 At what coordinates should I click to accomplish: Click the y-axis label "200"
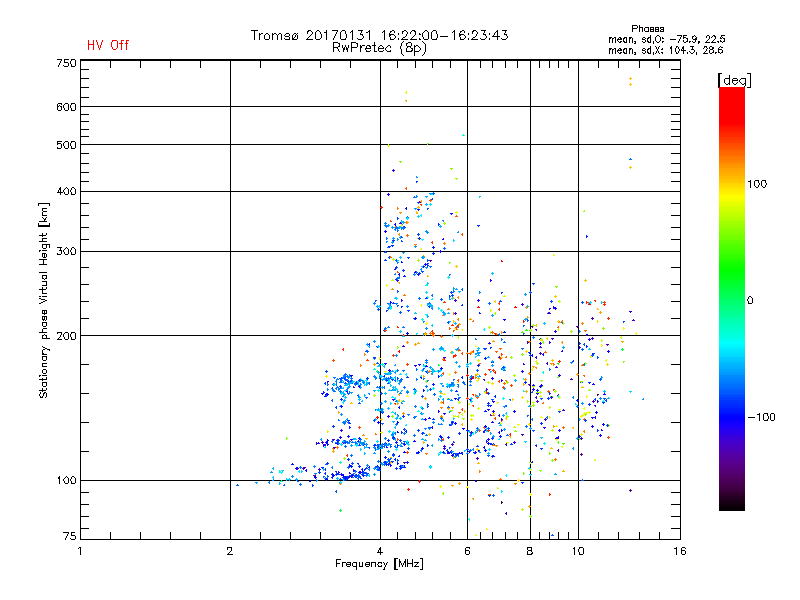66,336
